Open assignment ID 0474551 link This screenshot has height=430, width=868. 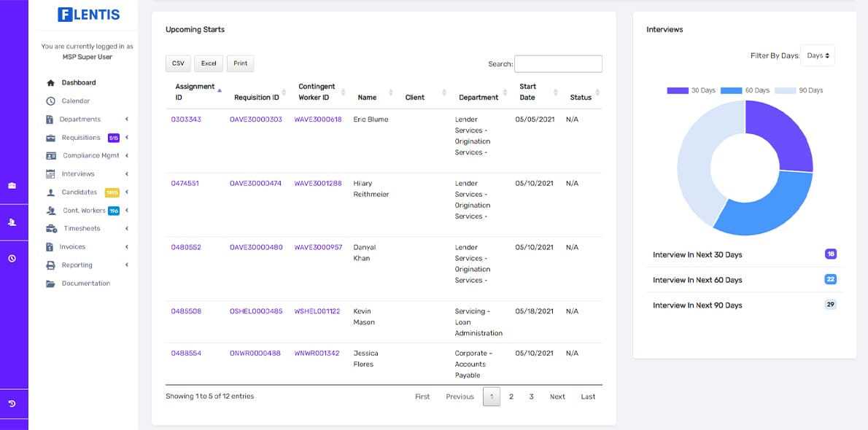185,183
